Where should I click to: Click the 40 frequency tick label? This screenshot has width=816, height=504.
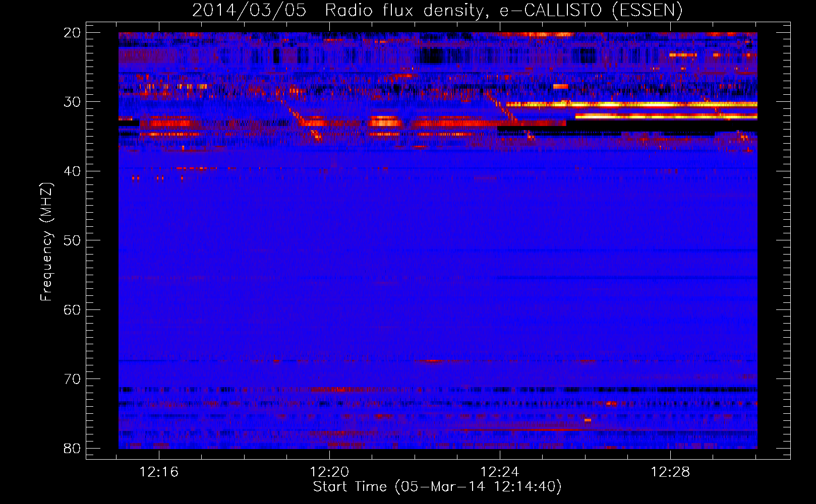(x=72, y=171)
